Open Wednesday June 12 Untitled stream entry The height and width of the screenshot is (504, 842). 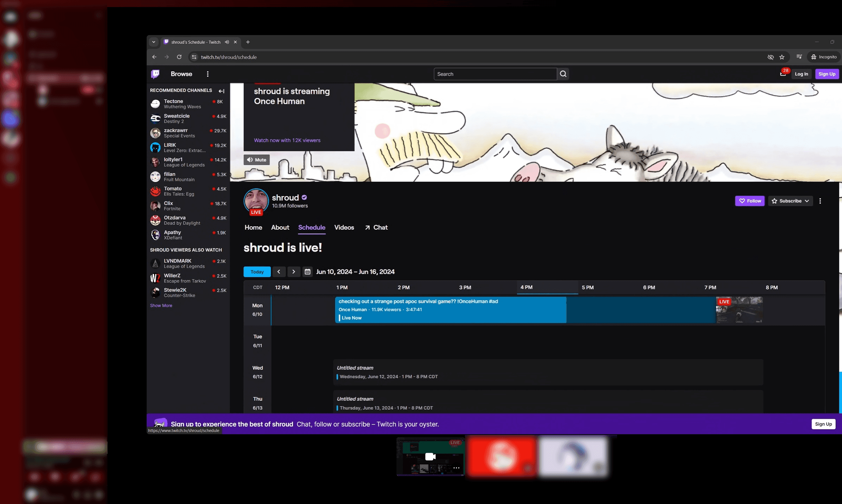click(548, 372)
